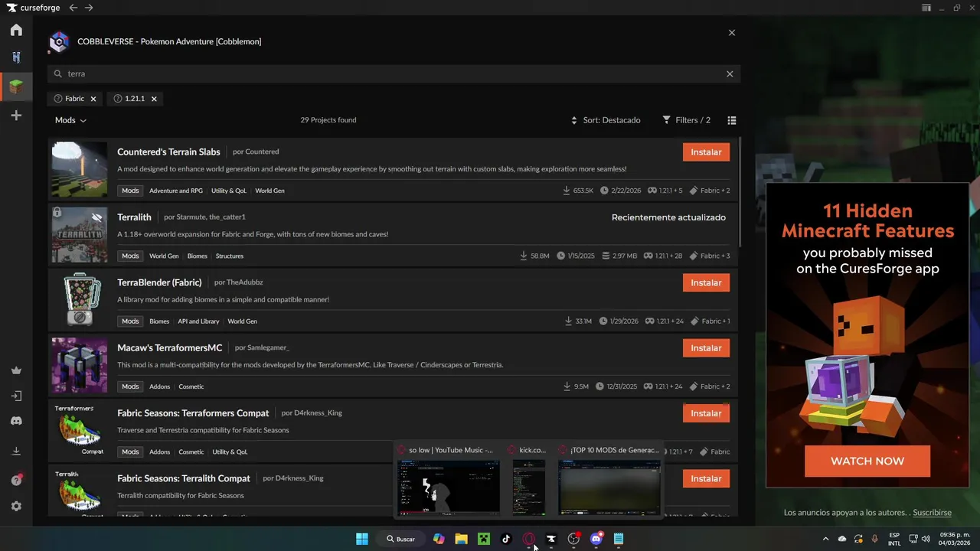Click WATCH NOW in the advertisement
980x551 pixels.
coord(867,461)
